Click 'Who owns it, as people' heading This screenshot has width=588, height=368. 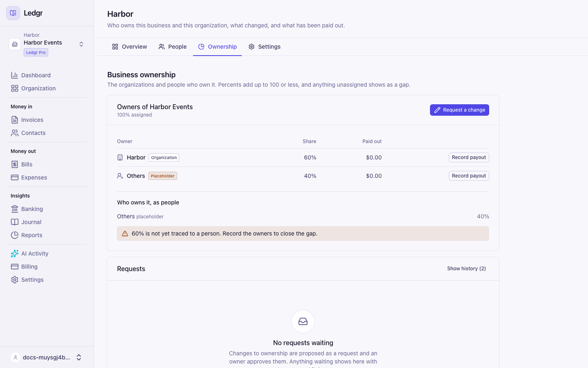click(148, 202)
